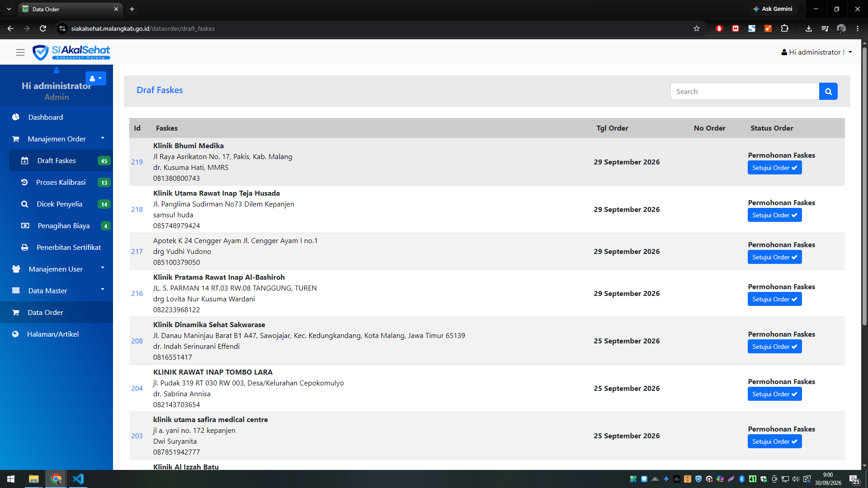Open the browser Extensions puzzle icon
868x488 pixels.
[x=784, y=28]
